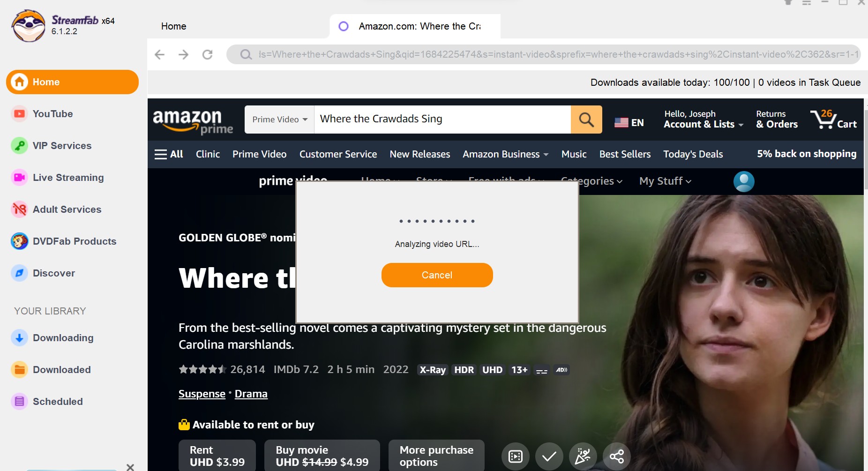Open Account & Lists menu
Screen dimensions: 868x471
[703, 120]
